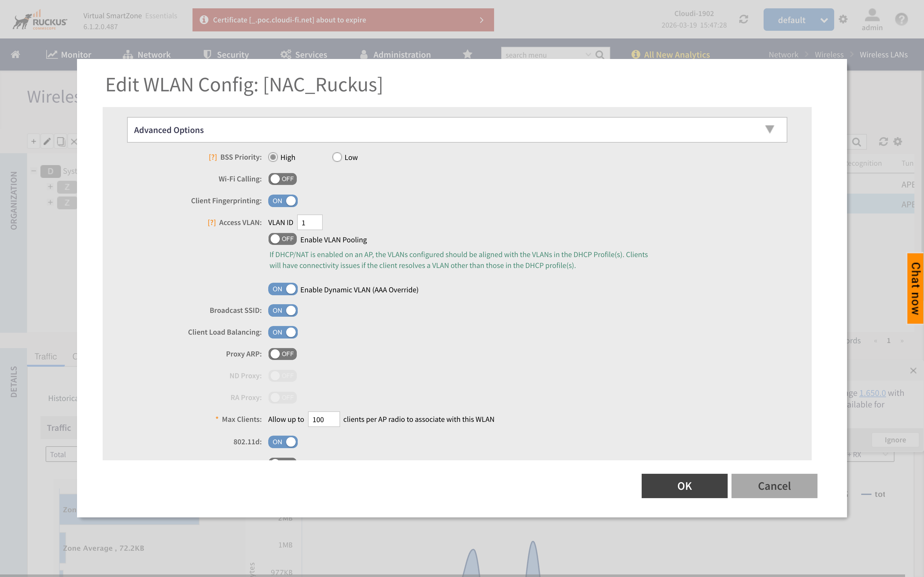This screenshot has width=924, height=577.
Task: Click the home icon in navigation bar
Action: 15,54
